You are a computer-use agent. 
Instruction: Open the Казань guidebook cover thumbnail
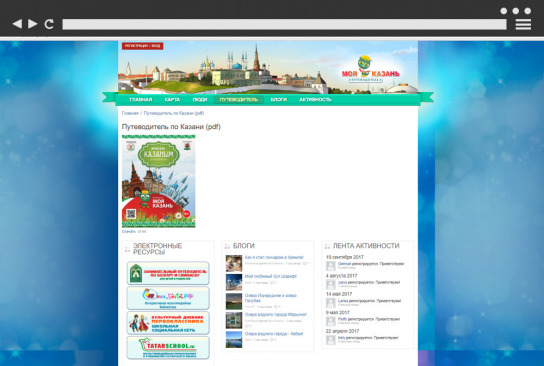[159, 181]
